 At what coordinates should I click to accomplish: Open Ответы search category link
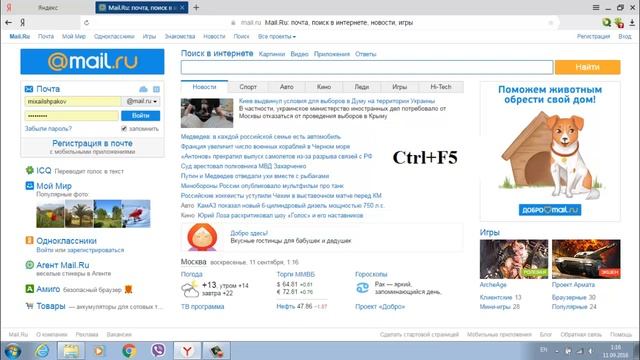pyautogui.click(x=365, y=54)
